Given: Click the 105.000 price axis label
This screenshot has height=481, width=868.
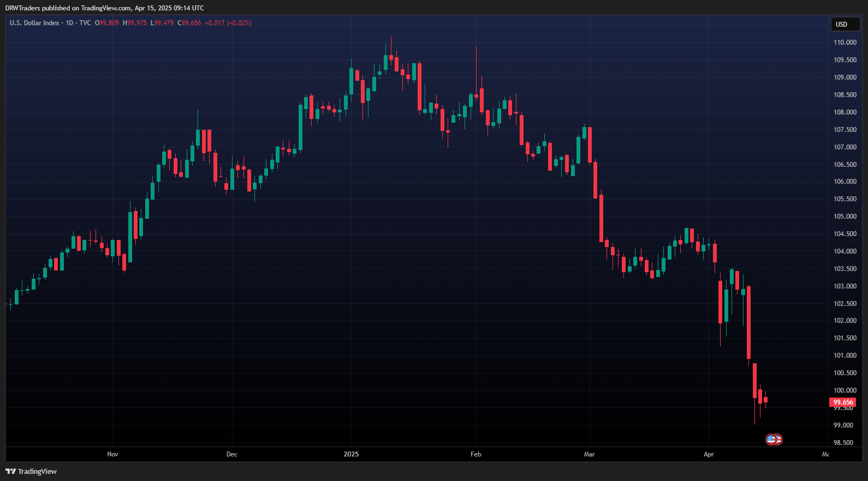Looking at the screenshot, I should pos(845,217).
